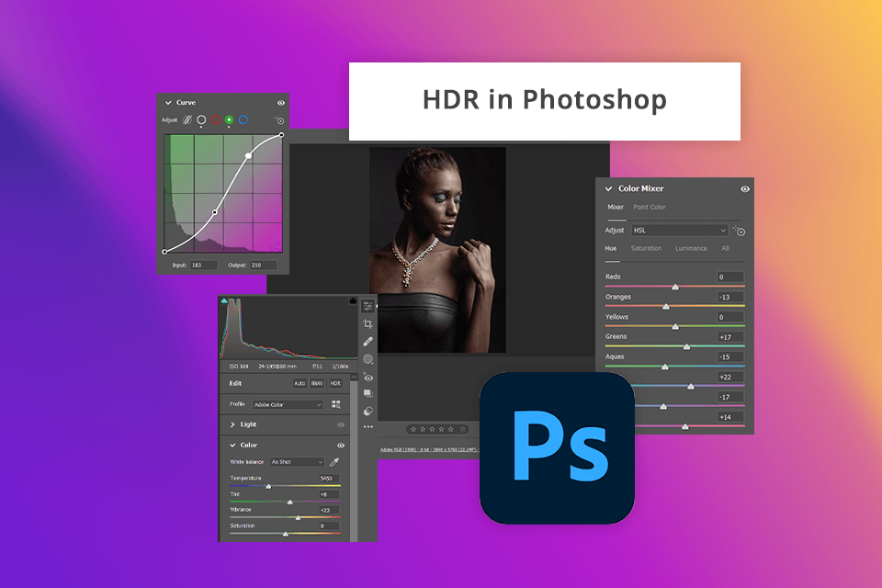
Task: Select the Healing bandage tool
Action: pos(367,342)
